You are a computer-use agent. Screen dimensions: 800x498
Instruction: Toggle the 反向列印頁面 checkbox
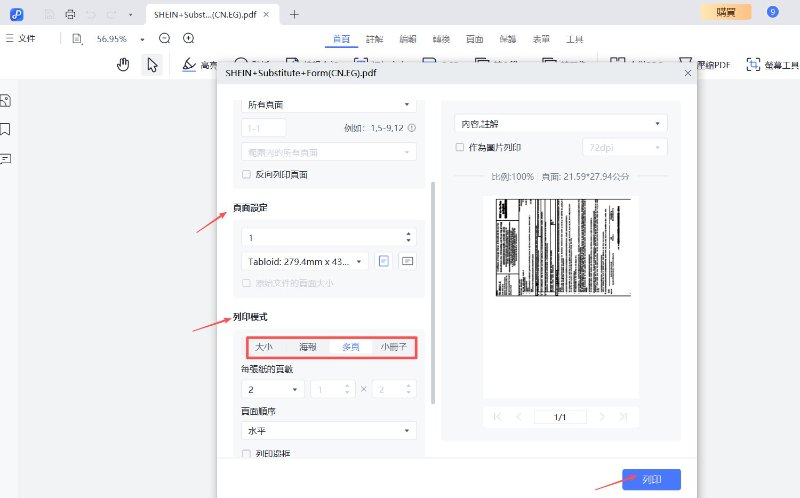pyautogui.click(x=246, y=175)
